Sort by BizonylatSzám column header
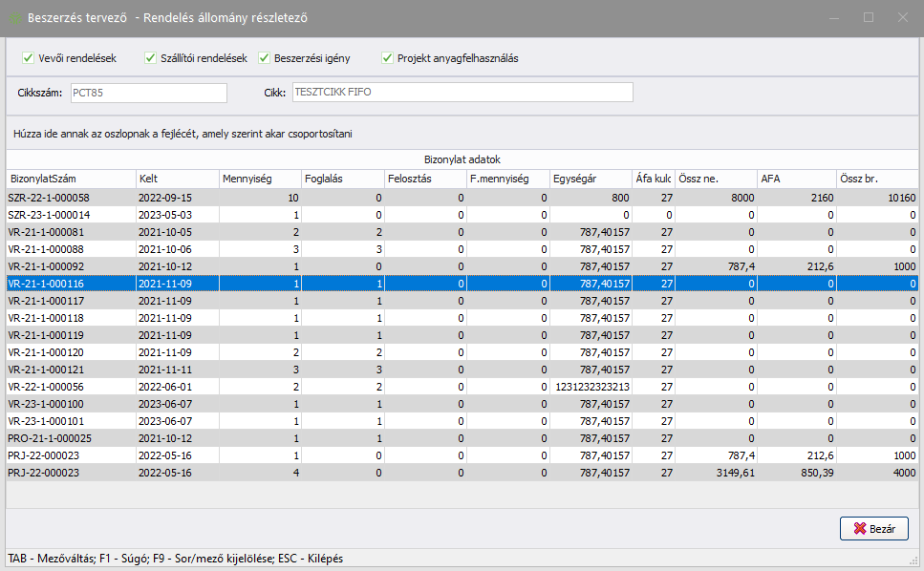This screenshot has width=924, height=571. [69, 179]
